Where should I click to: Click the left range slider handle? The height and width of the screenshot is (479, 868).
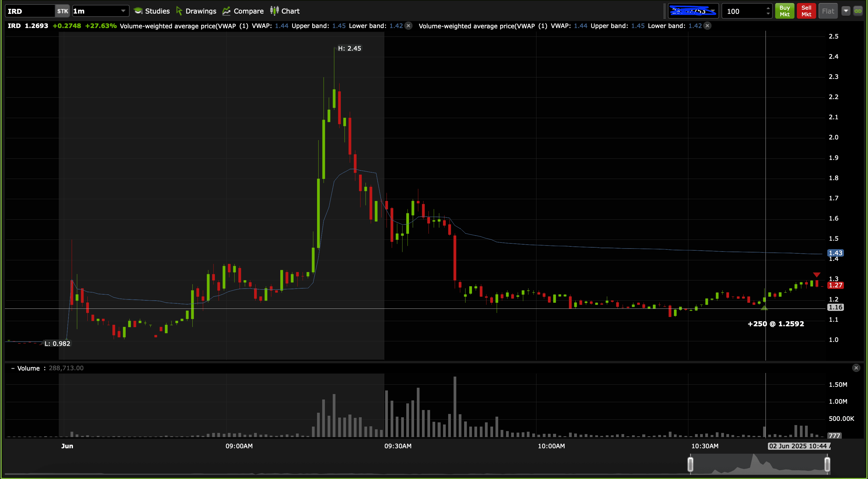coord(690,464)
